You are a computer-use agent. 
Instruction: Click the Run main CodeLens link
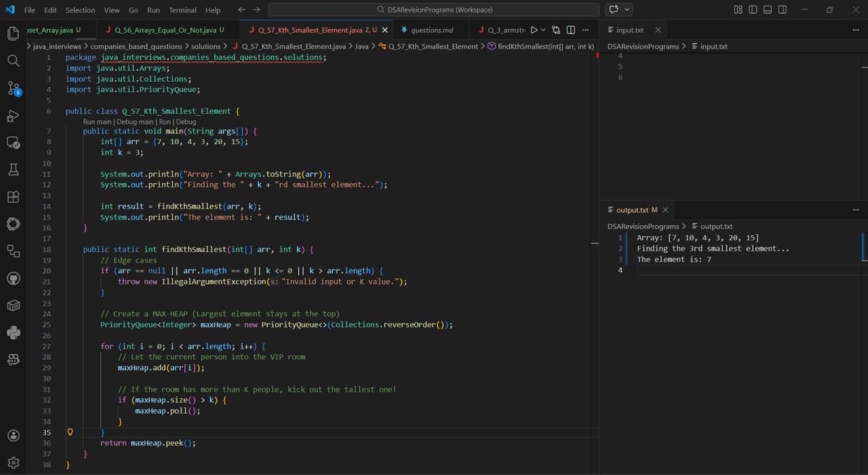(x=98, y=122)
